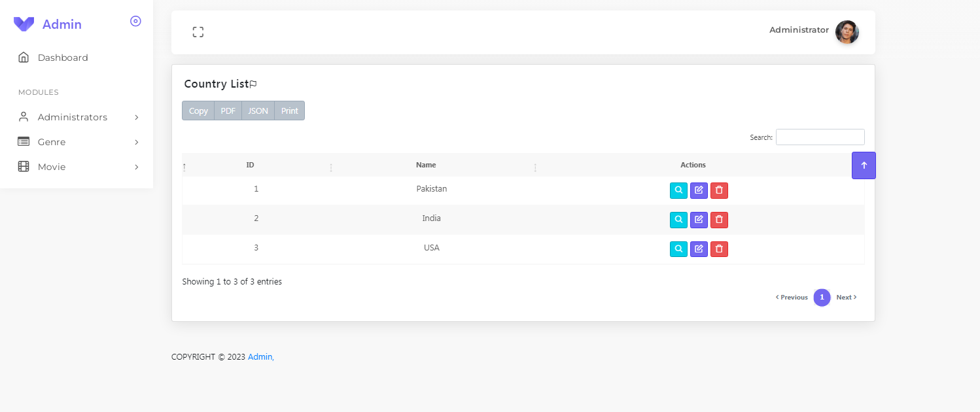
Task: Open the fullscreen toggle in the top bar
Action: click(x=198, y=31)
